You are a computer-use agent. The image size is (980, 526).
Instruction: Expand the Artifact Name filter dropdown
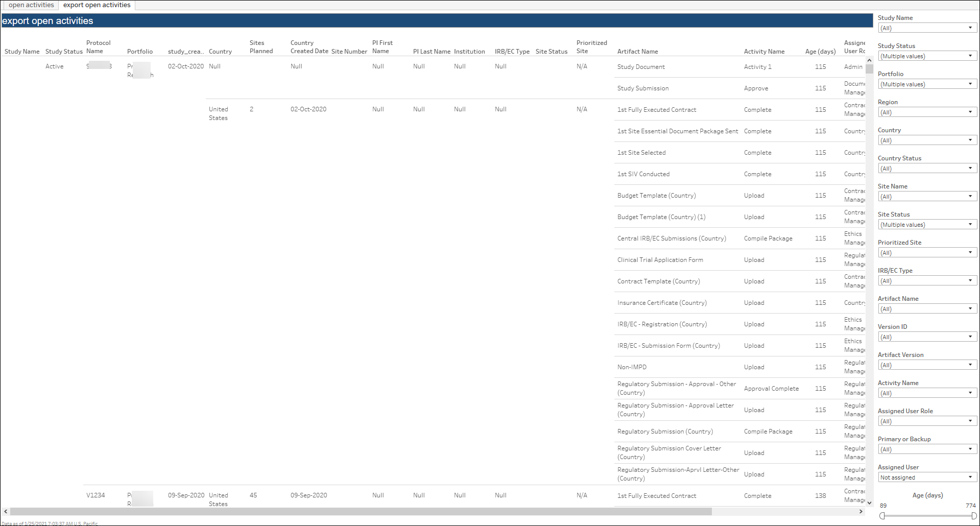[927, 309]
